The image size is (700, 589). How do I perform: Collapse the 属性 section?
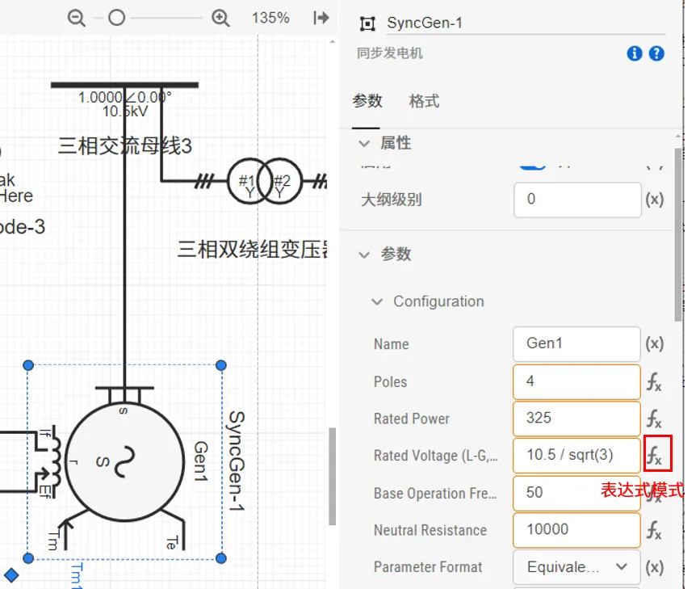pyautogui.click(x=363, y=143)
